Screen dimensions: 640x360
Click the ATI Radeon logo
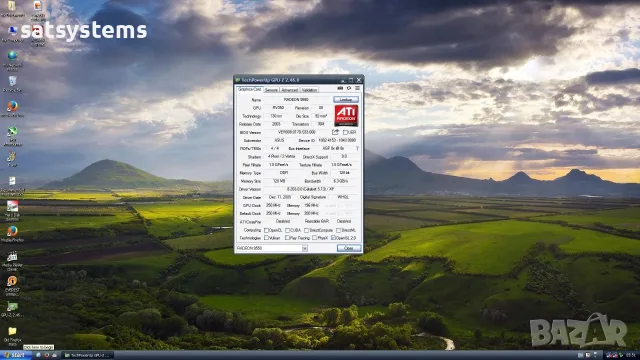(346, 115)
